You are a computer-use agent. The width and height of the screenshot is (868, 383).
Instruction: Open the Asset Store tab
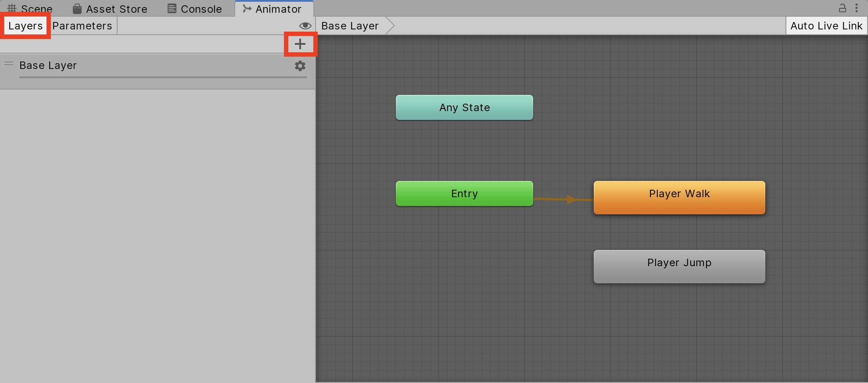pos(110,9)
